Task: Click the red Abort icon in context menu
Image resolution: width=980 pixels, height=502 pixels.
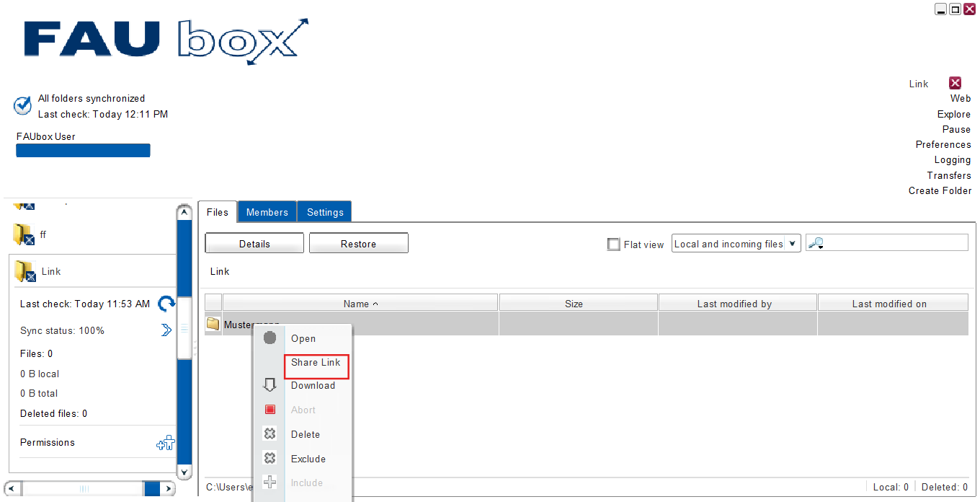Action: [x=270, y=410]
